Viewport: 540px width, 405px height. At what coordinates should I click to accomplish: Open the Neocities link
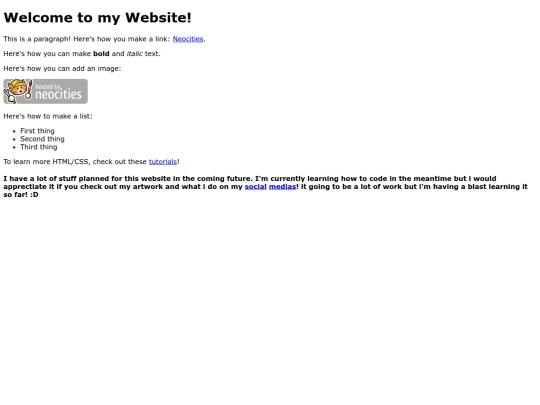188,39
